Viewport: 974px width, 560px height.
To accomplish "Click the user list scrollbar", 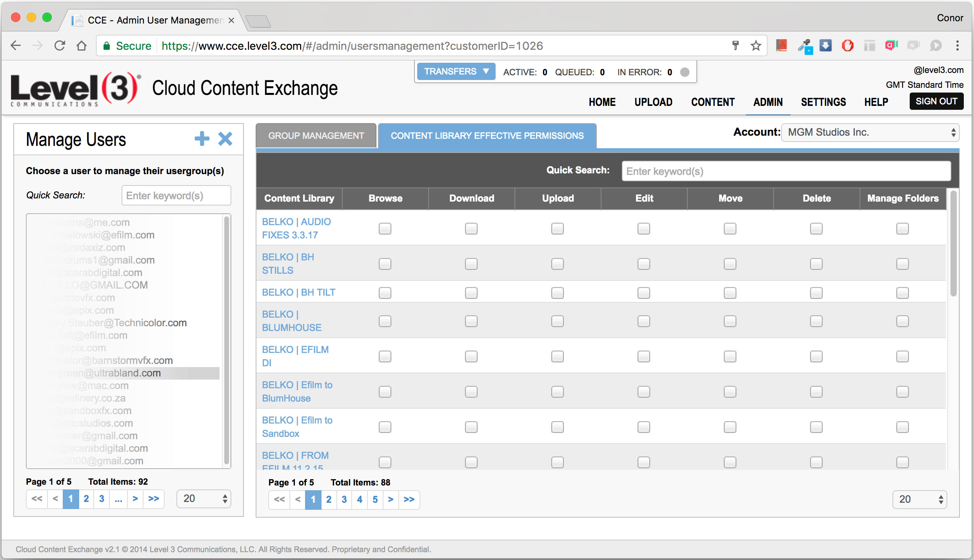I will (x=226, y=340).
